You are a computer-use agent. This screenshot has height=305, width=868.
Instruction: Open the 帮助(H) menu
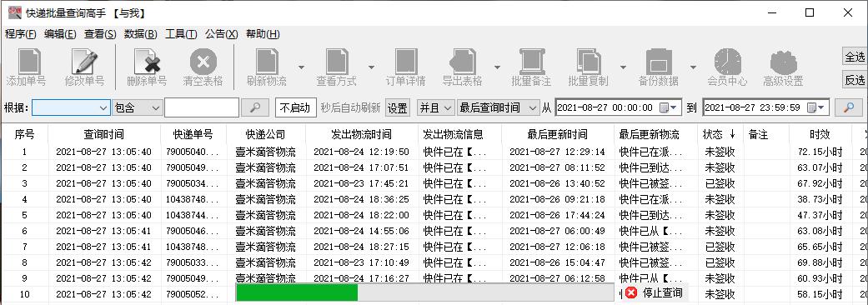[263, 34]
